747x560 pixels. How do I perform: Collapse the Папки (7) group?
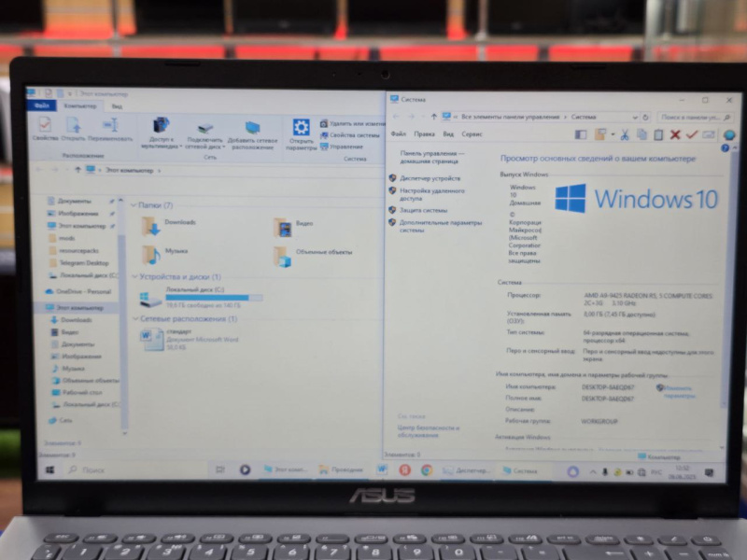134,204
